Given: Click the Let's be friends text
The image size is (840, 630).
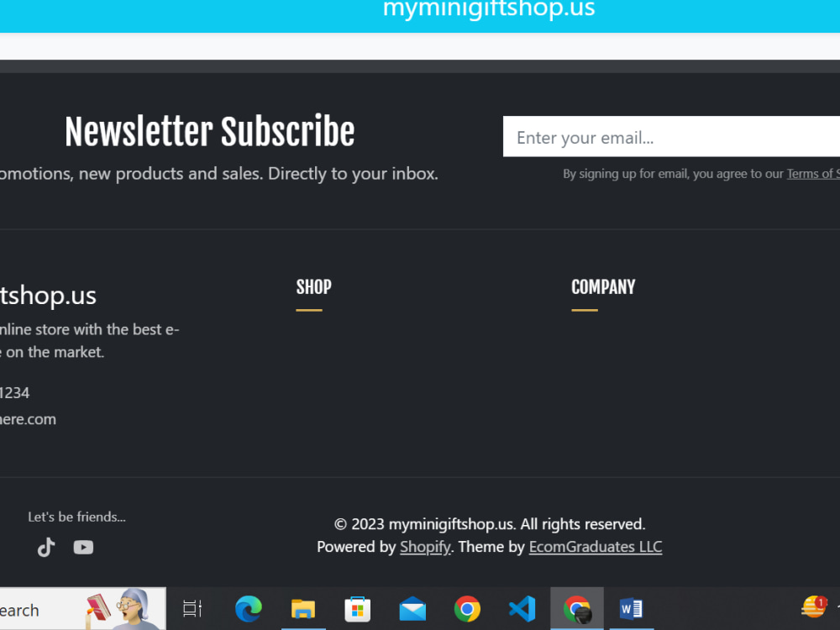Looking at the screenshot, I should (76, 517).
